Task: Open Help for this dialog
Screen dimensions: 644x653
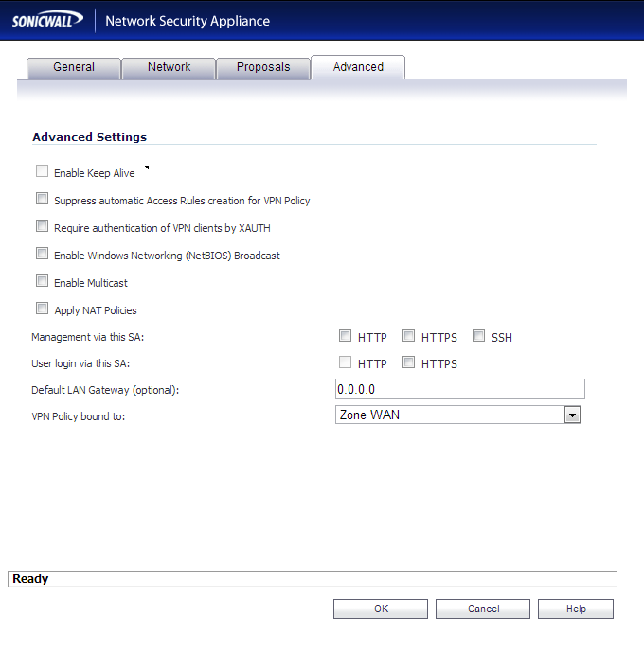Action: (x=576, y=609)
